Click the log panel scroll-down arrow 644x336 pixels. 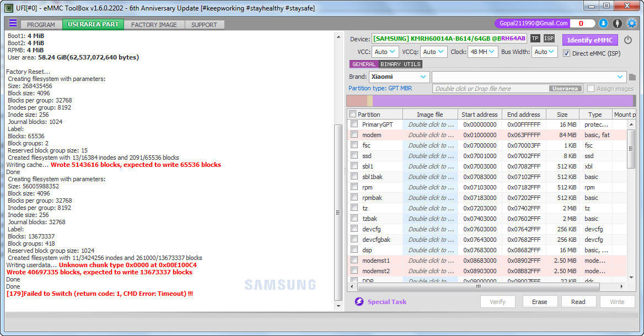[x=339, y=306]
